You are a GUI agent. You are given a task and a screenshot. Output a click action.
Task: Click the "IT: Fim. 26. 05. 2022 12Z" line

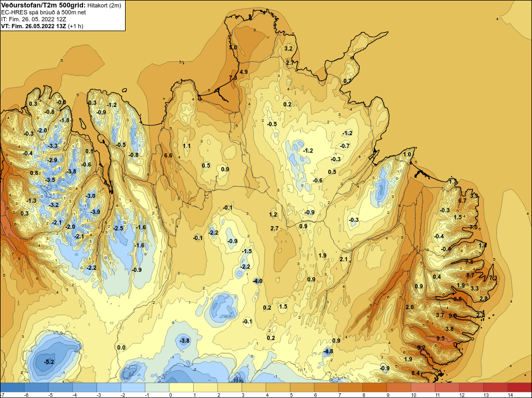pos(33,19)
